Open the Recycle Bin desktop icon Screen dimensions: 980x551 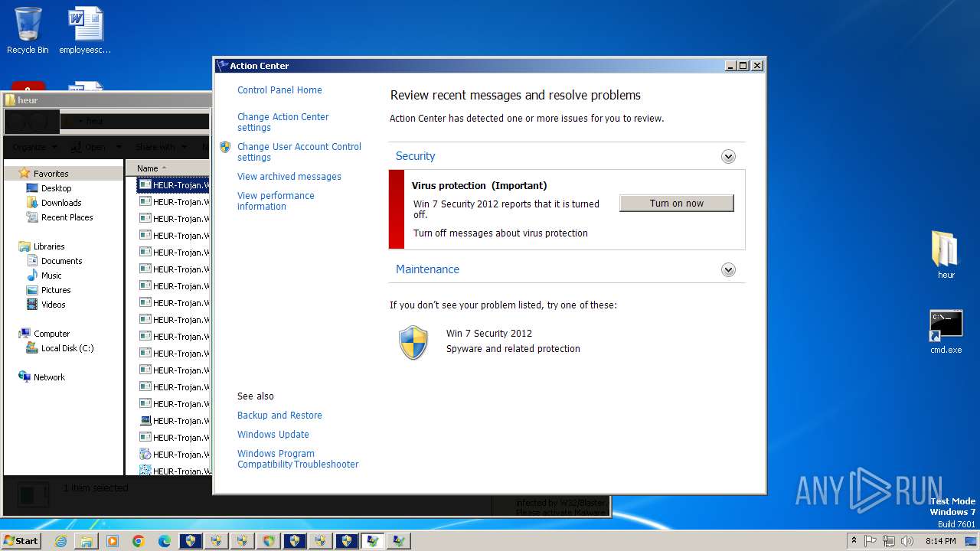pyautogui.click(x=28, y=31)
